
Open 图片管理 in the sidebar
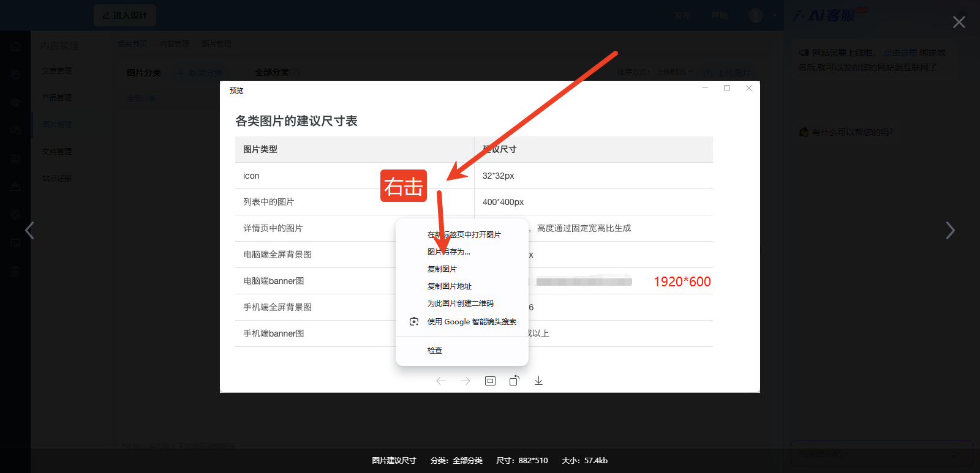point(57,125)
